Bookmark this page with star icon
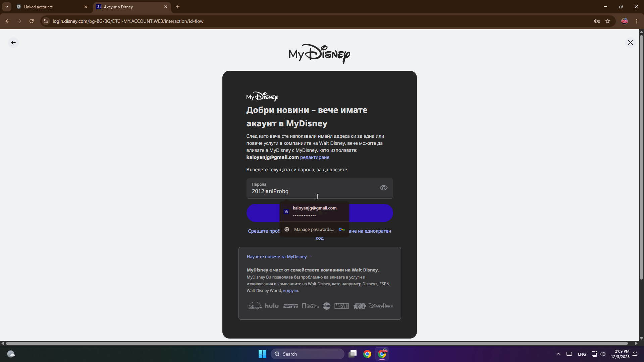This screenshot has height=362, width=644. (608, 21)
